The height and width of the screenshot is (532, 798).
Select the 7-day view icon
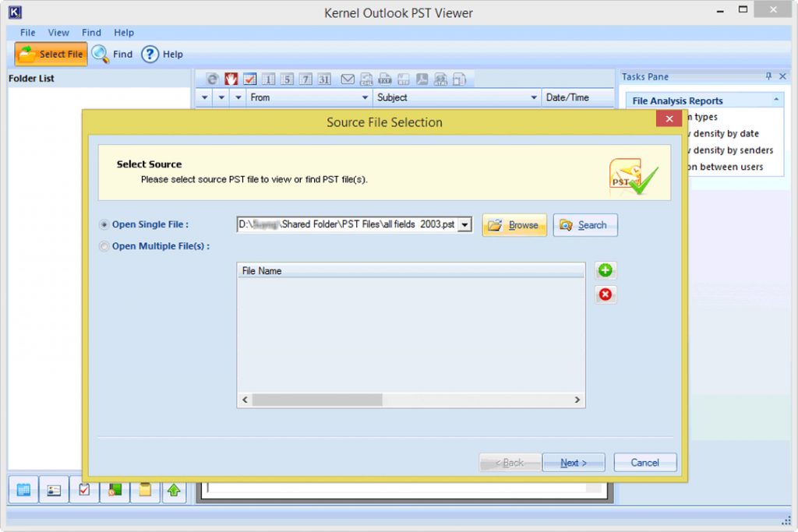point(305,79)
